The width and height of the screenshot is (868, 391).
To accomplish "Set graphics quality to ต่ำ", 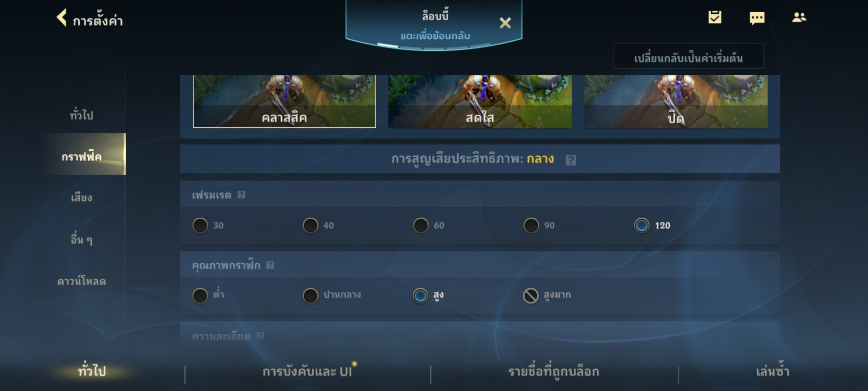I will (200, 295).
